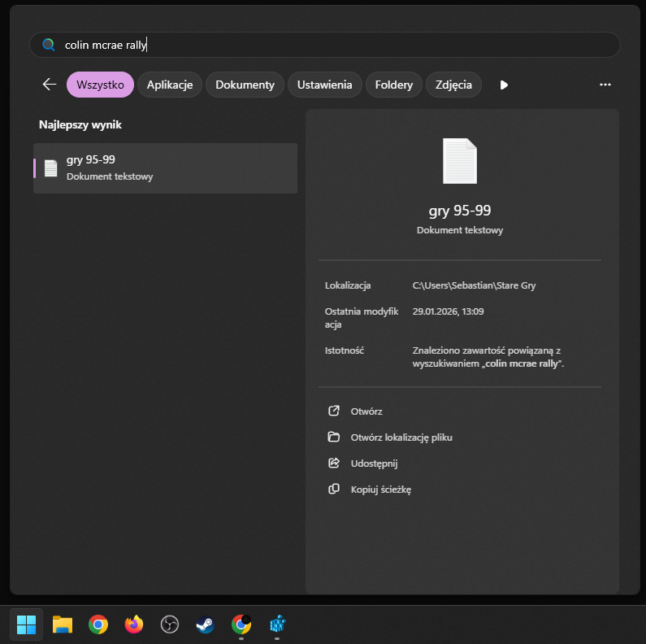Screen dimensions: 646x644
Task: Open Steam from the taskbar
Action: click(x=205, y=624)
